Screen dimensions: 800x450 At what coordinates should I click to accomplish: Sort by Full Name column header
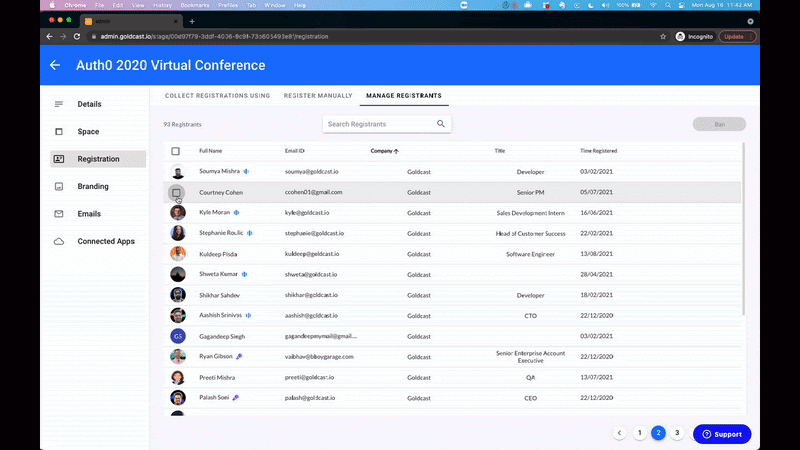[211, 151]
